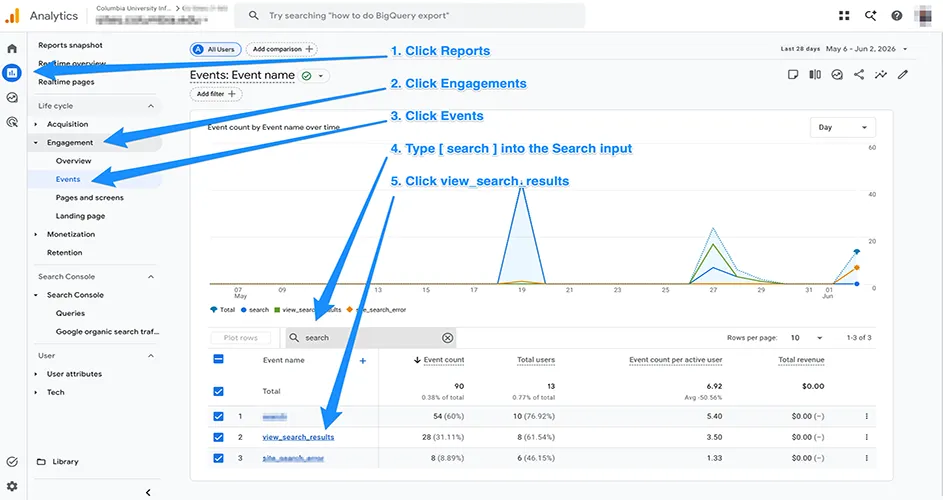The width and height of the screenshot is (943, 500).
Task: Collapse the Life cycle section
Action: tap(151, 106)
